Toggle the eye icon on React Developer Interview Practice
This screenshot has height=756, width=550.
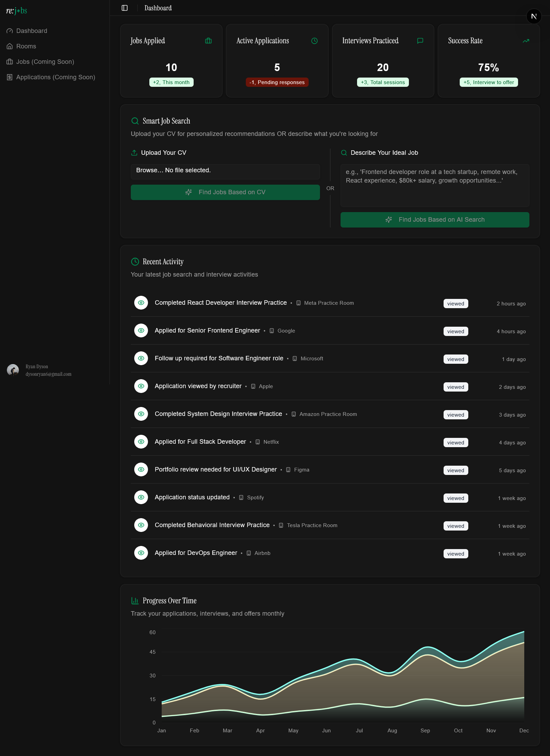click(141, 303)
